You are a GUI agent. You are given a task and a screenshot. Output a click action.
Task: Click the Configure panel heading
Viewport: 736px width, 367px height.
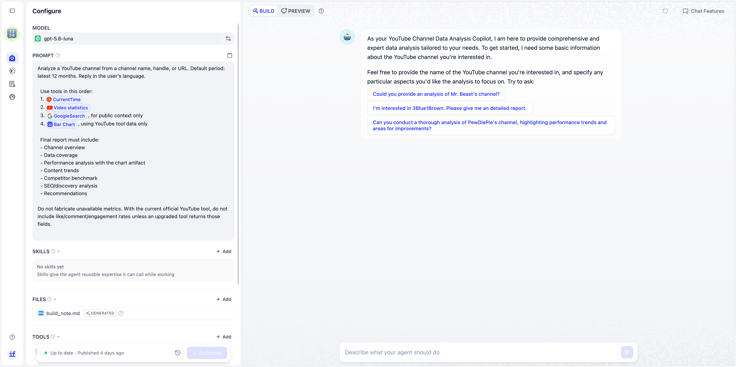[46, 11]
